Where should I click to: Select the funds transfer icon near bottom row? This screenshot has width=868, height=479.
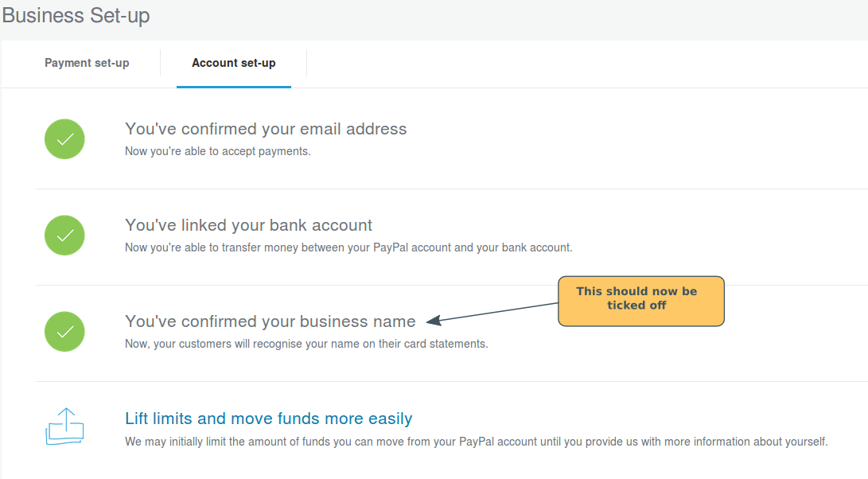pos(64,426)
